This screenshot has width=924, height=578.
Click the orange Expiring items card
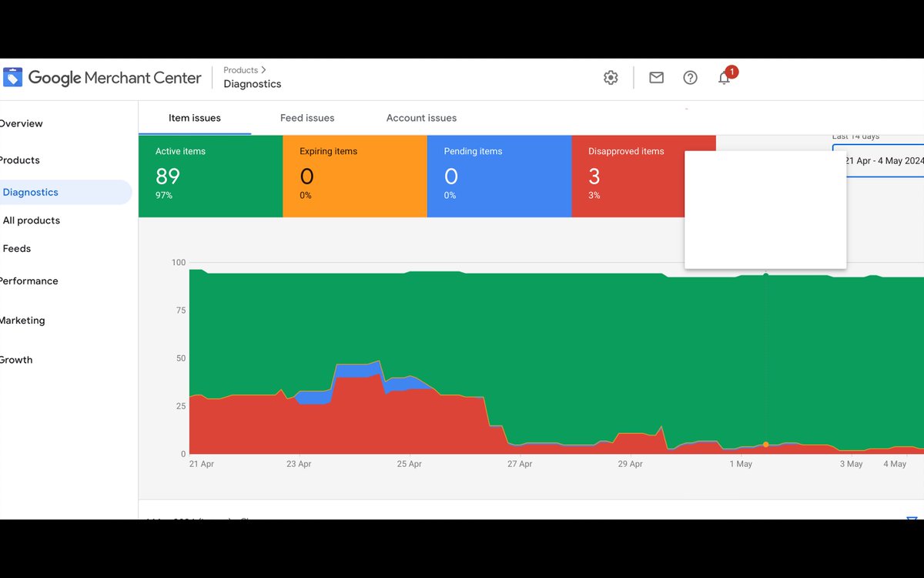click(354, 176)
